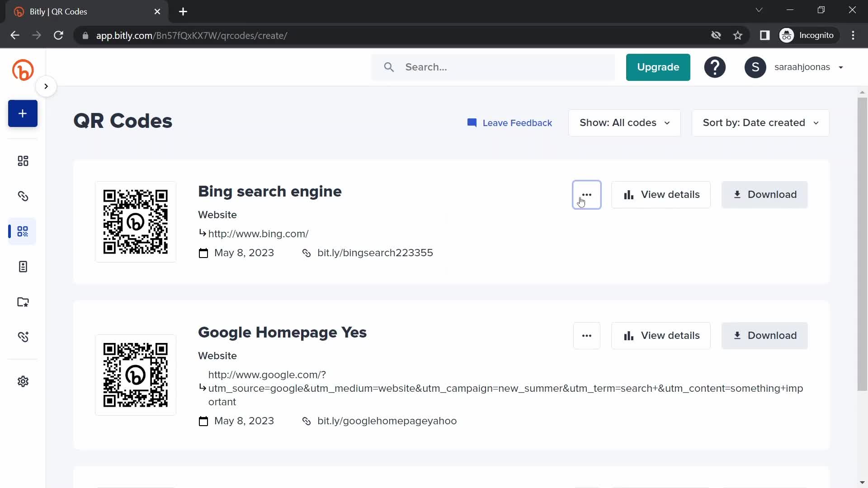Click the address bar URL
Screen dimensions: 868x488
(192, 36)
